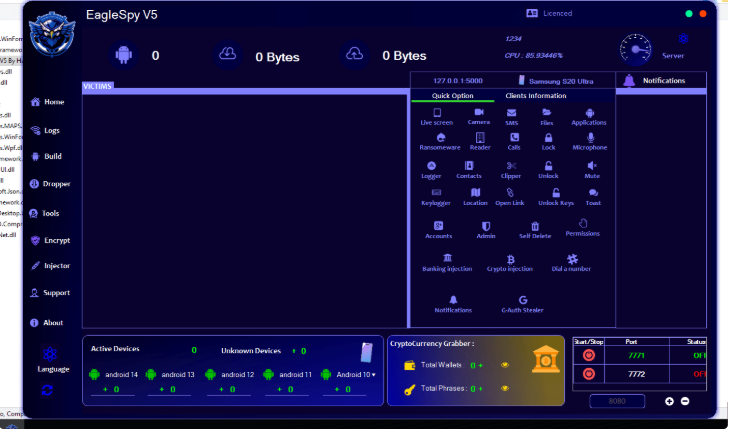Toggle Start/Stop for port 7772
The height and width of the screenshot is (431, 729).
click(x=589, y=374)
